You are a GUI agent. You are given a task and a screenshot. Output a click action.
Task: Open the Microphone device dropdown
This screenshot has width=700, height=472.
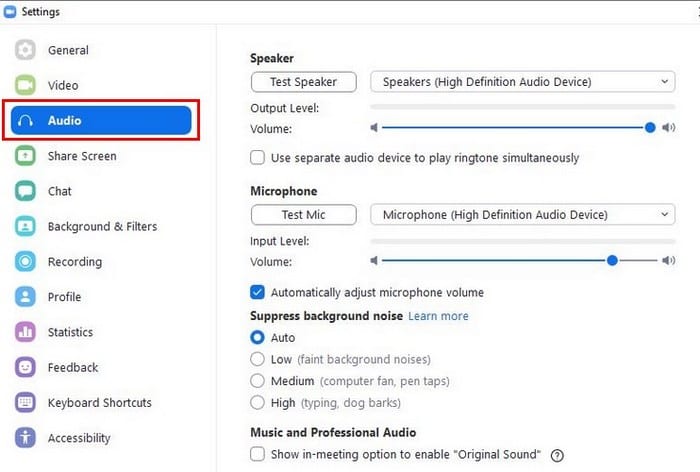click(x=522, y=215)
